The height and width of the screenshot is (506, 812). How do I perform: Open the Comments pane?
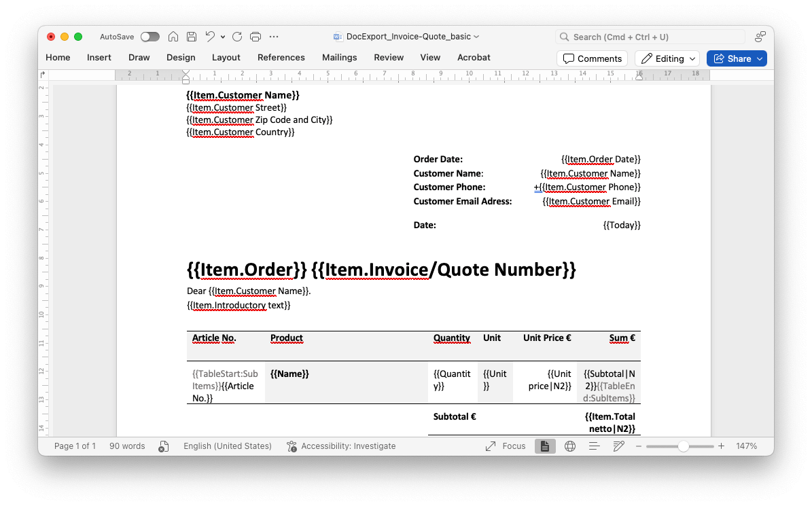click(x=592, y=58)
